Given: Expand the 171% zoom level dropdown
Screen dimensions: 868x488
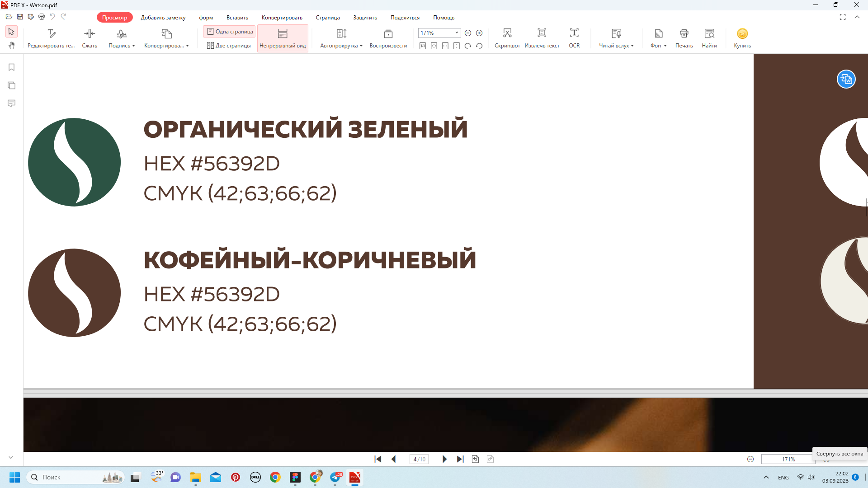Looking at the screenshot, I should click(x=457, y=33).
